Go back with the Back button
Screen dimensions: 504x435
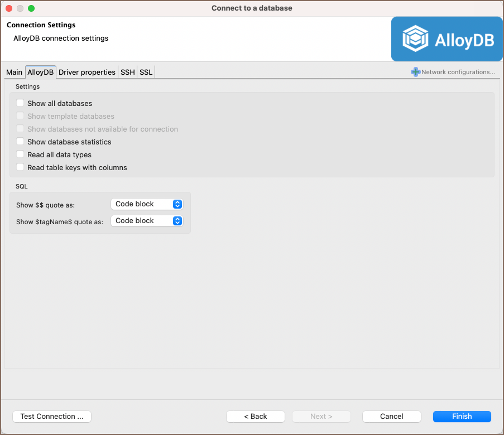tap(256, 417)
